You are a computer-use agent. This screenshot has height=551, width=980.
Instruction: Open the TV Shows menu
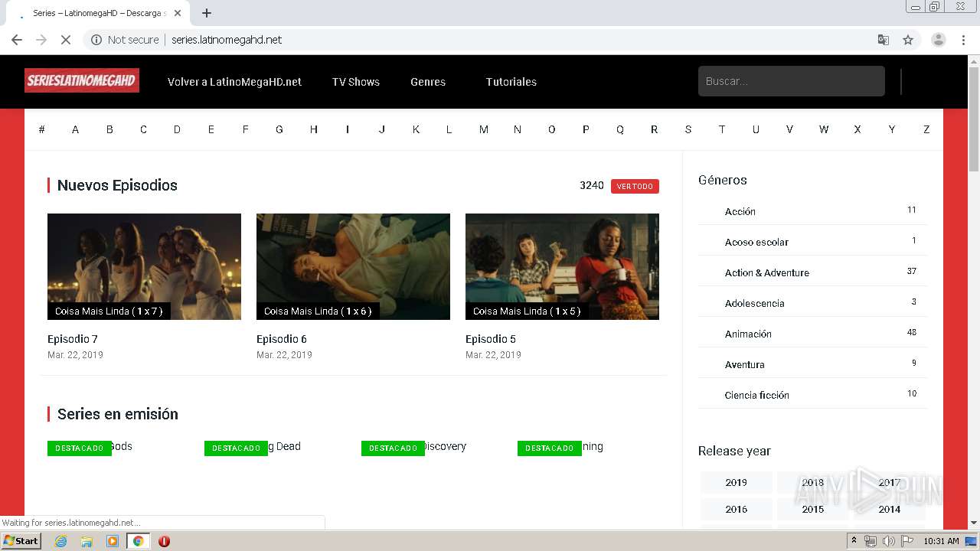coord(356,82)
